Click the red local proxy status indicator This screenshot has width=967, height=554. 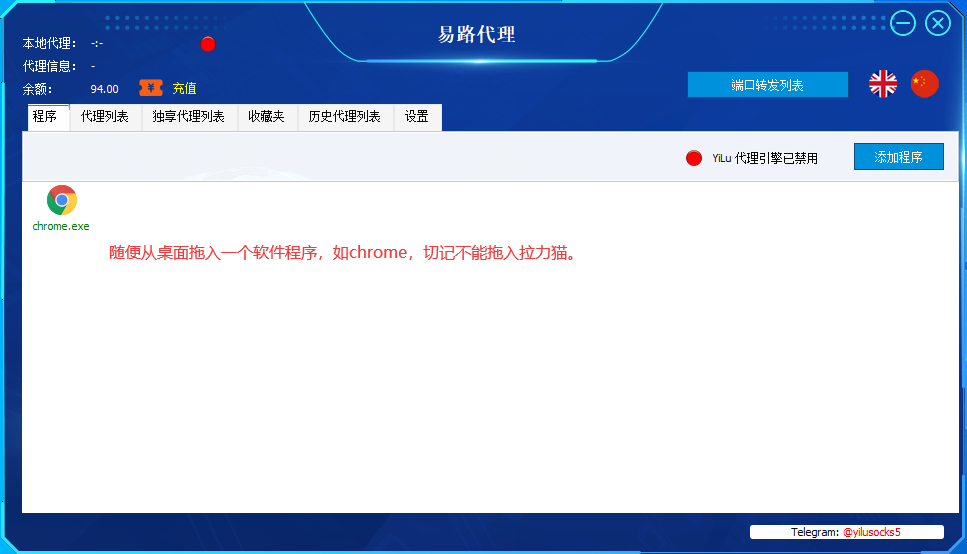point(208,44)
